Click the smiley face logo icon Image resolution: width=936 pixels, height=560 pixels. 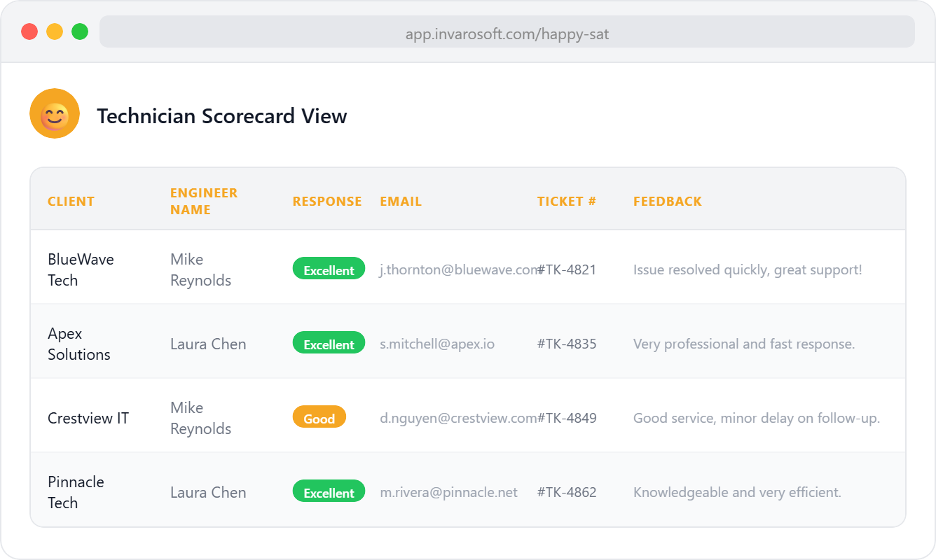click(x=55, y=113)
